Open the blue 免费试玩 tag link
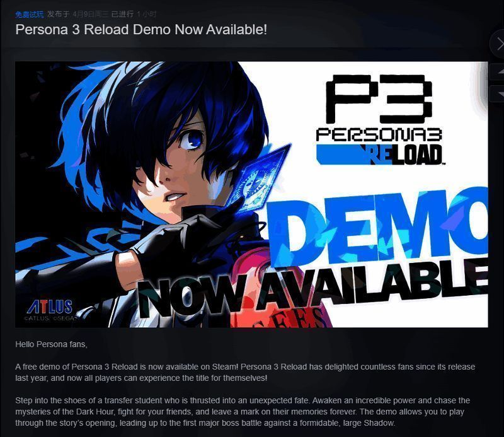 pos(29,15)
